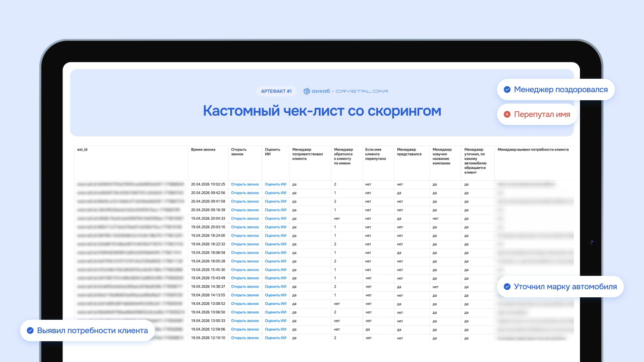This screenshot has width=644, height=362.
Task: Click 'Открыть звонок' for the 19.04.2026 20:04:33 call
Action: (245, 219)
